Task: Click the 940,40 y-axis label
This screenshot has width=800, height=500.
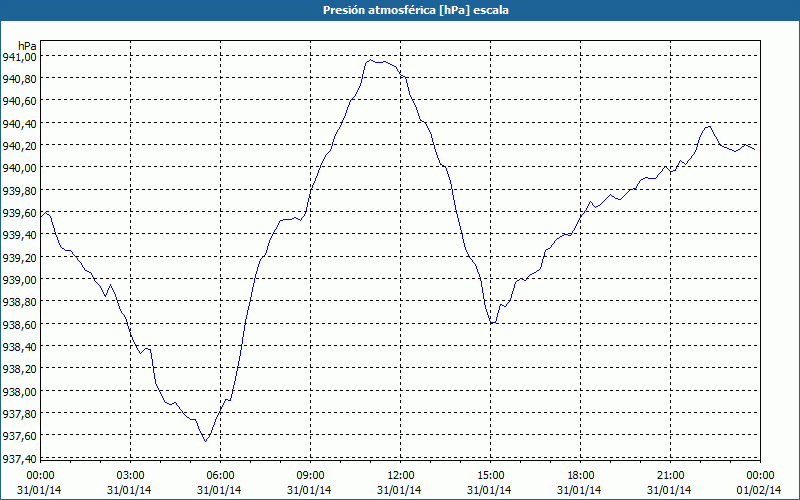Action: coord(19,123)
